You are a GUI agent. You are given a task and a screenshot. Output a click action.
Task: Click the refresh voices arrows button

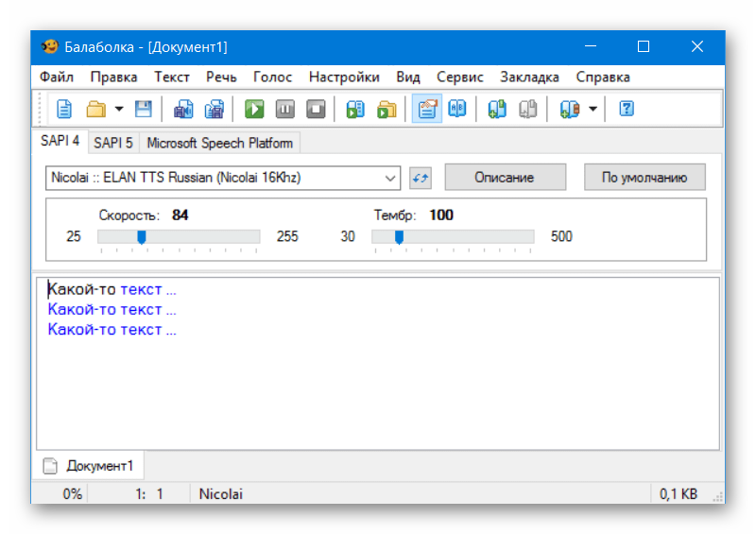420,178
